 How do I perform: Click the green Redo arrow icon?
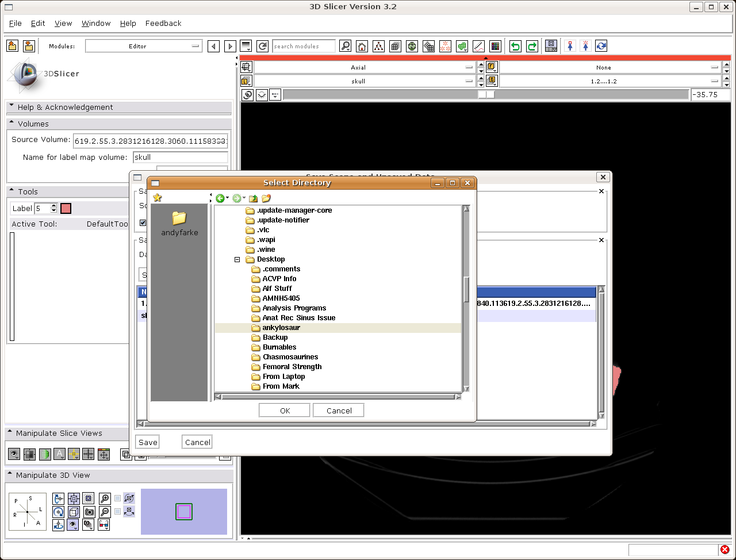[x=532, y=46]
